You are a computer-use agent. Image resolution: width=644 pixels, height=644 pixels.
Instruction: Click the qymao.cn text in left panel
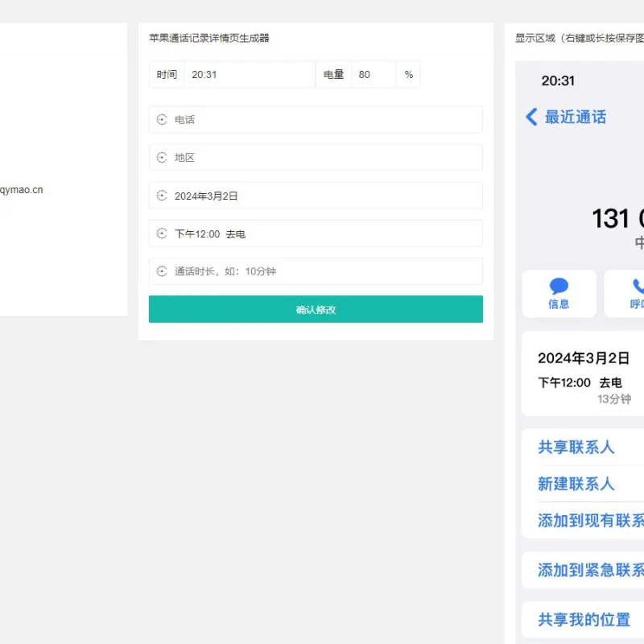pyautogui.click(x=22, y=190)
